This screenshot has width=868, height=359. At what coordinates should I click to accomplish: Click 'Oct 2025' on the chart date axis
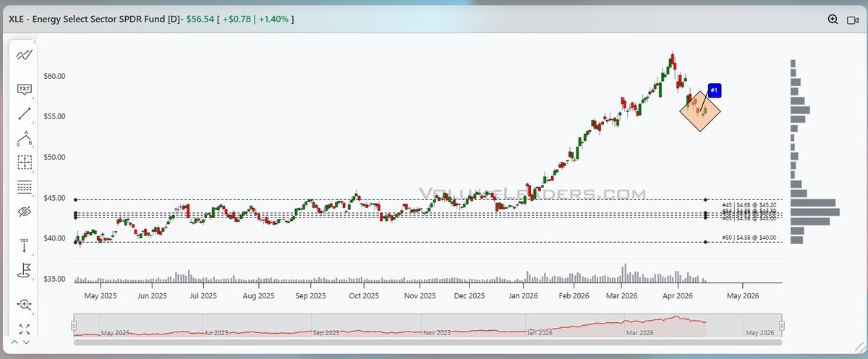pyautogui.click(x=364, y=295)
